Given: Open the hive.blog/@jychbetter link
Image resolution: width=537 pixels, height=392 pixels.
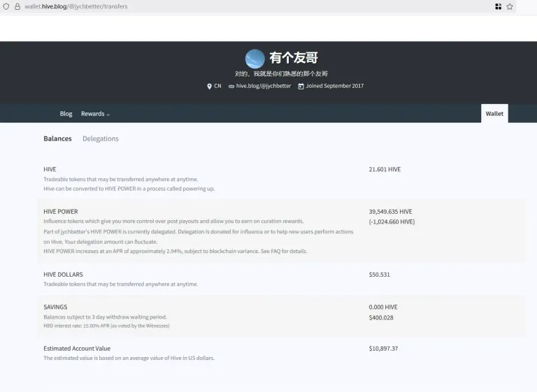Looking at the screenshot, I should 264,86.
